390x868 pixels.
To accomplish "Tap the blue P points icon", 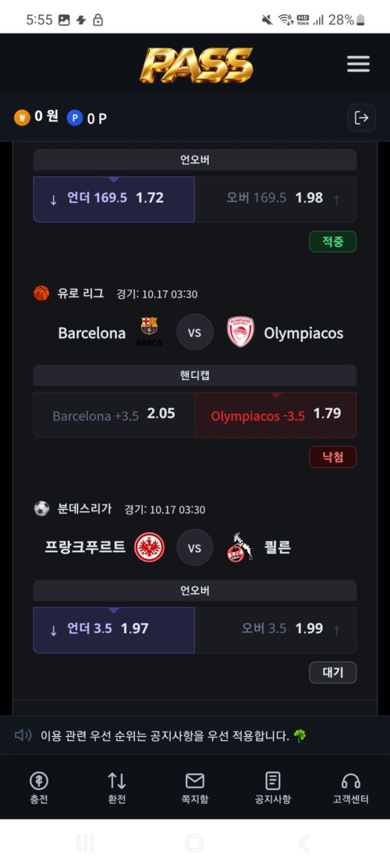I will (x=75, y=118).
